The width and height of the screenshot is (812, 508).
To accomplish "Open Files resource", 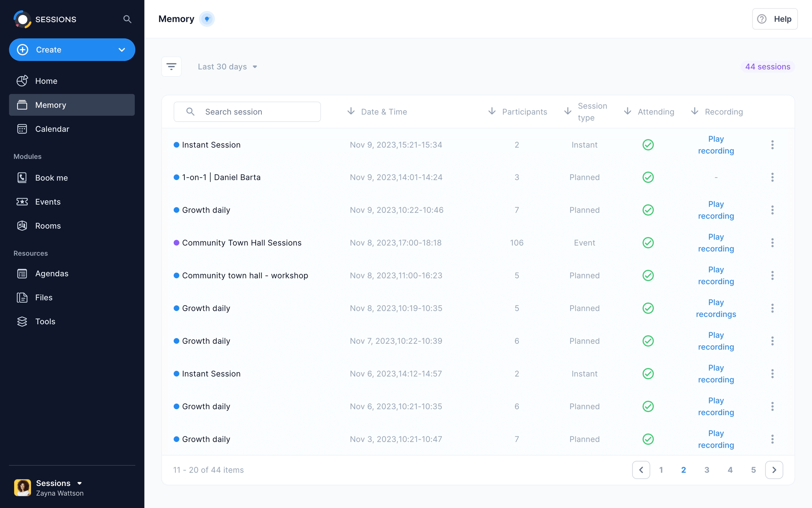I will tap(72, 297).
